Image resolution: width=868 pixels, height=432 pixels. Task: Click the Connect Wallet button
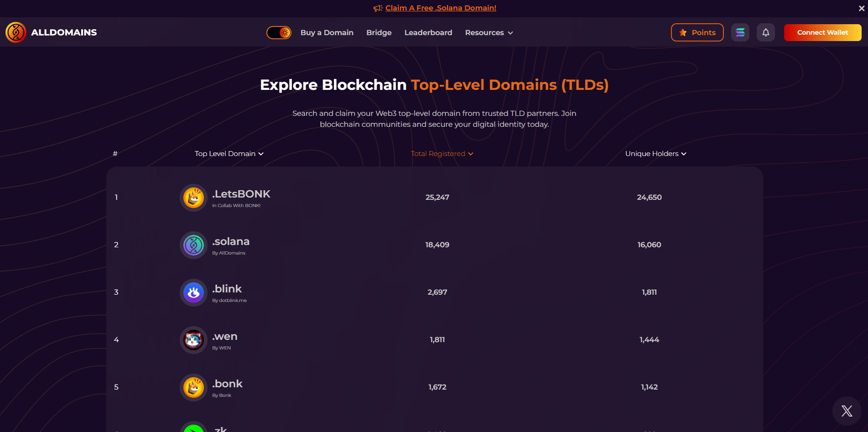click(x=822, y=32)
